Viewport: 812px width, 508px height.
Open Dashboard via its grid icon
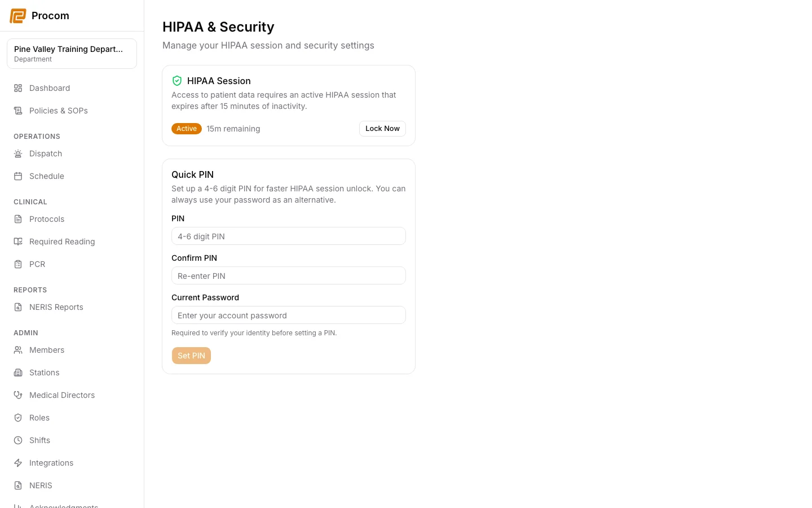pyautogui.click(x=18, y=88)
